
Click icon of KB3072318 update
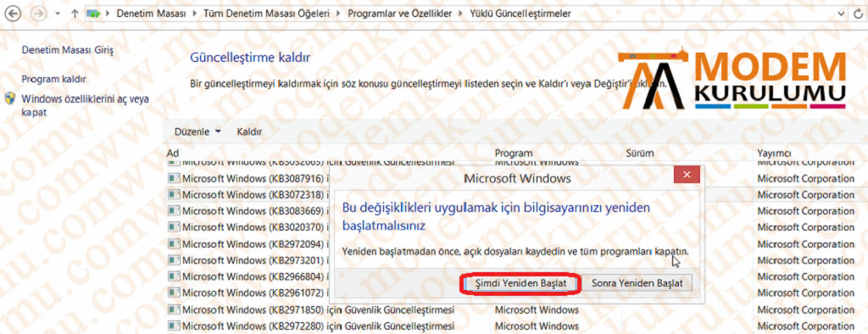pos(175,195)
